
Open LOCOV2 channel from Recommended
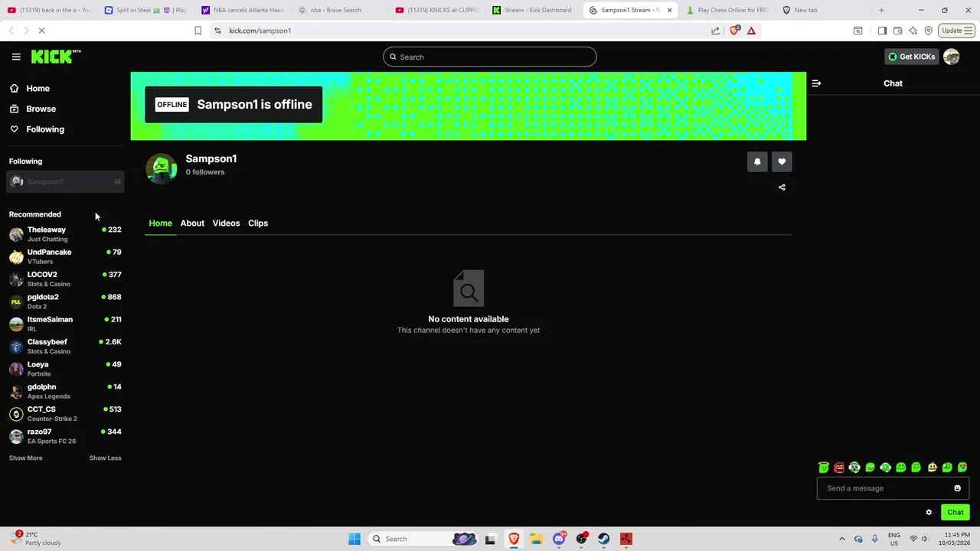click(x=65, y=279)
